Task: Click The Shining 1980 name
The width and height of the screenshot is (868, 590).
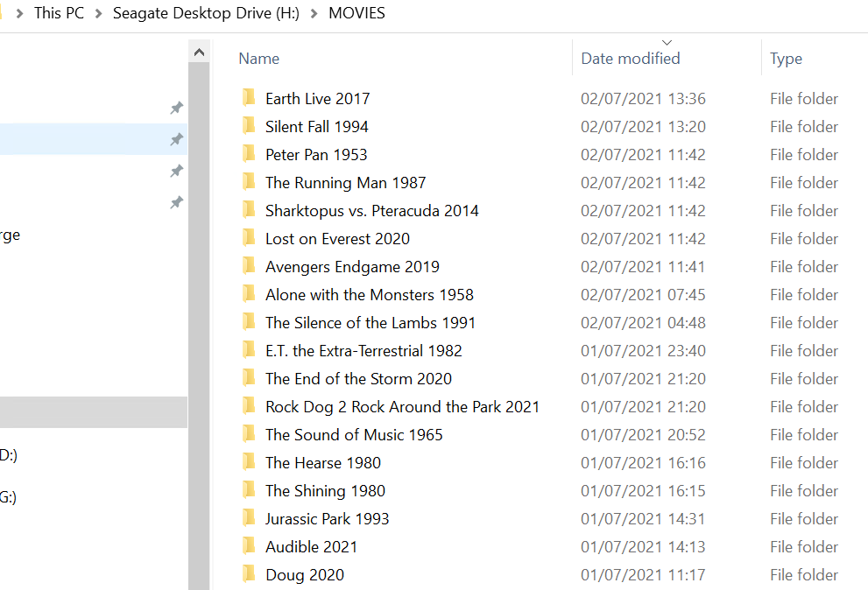Action: tap(326, 491)
